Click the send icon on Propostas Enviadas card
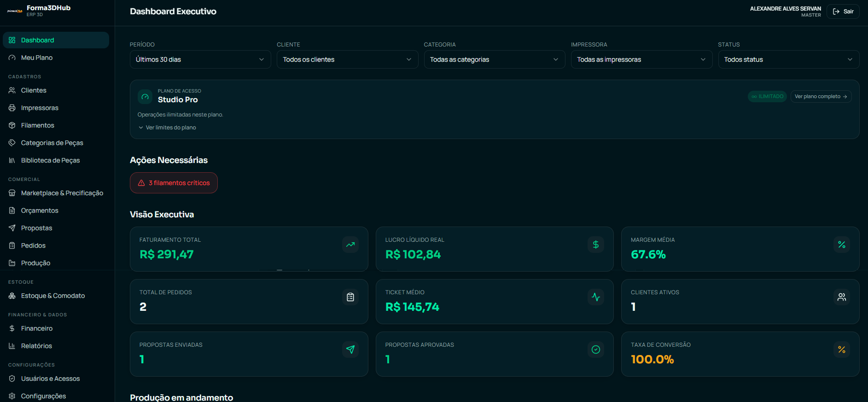The height and width of the screenshot is (402, 868). (350, 350)
